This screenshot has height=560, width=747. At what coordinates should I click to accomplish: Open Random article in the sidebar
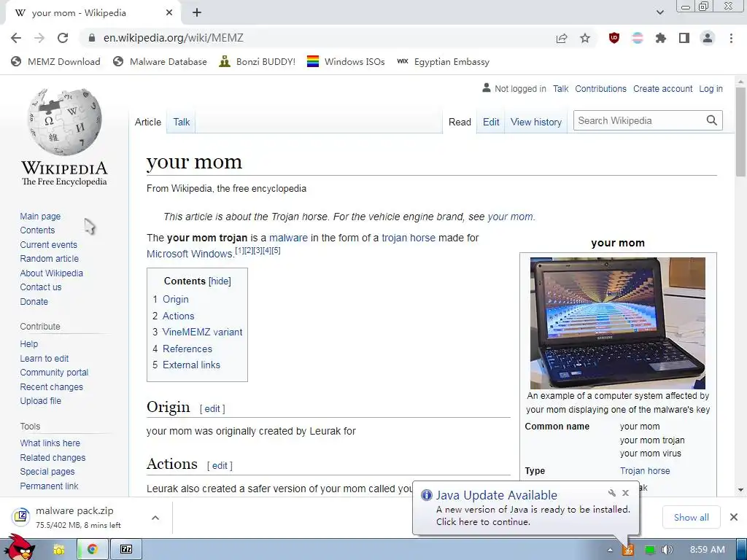[49, 259]
